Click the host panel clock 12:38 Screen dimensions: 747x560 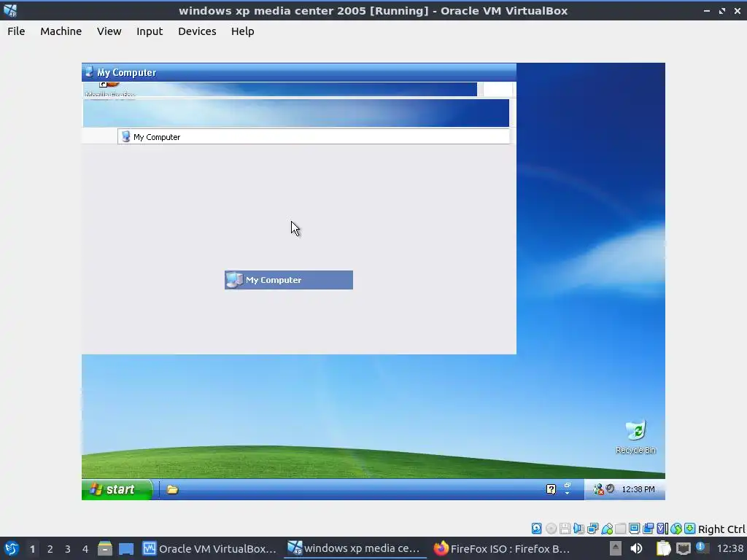pos(729,549)
